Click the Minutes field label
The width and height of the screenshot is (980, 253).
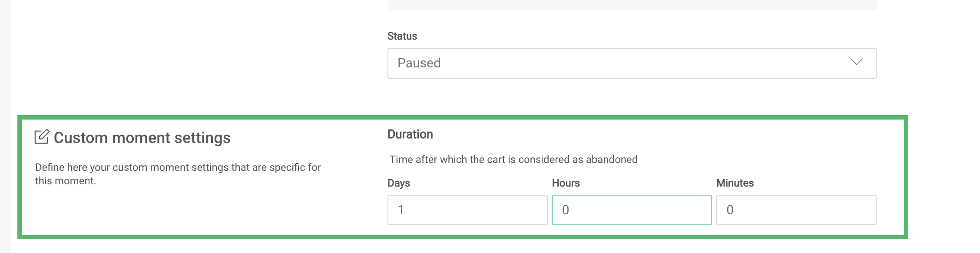click(x=735, y=183)
